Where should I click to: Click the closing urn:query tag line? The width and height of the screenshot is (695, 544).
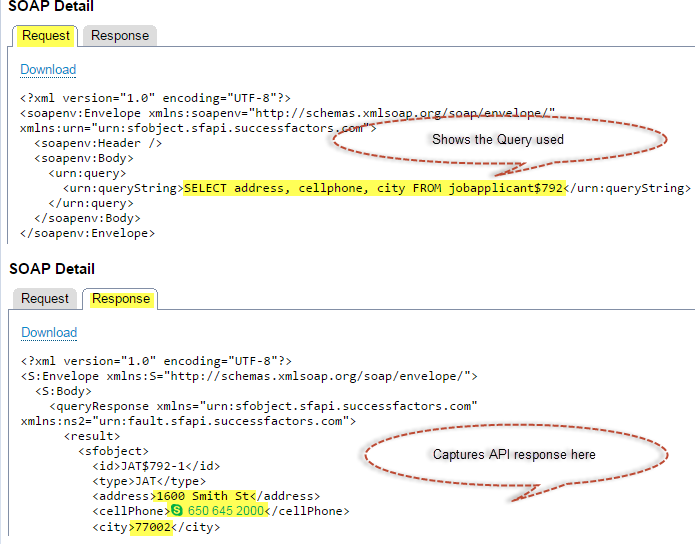point(91,203)
